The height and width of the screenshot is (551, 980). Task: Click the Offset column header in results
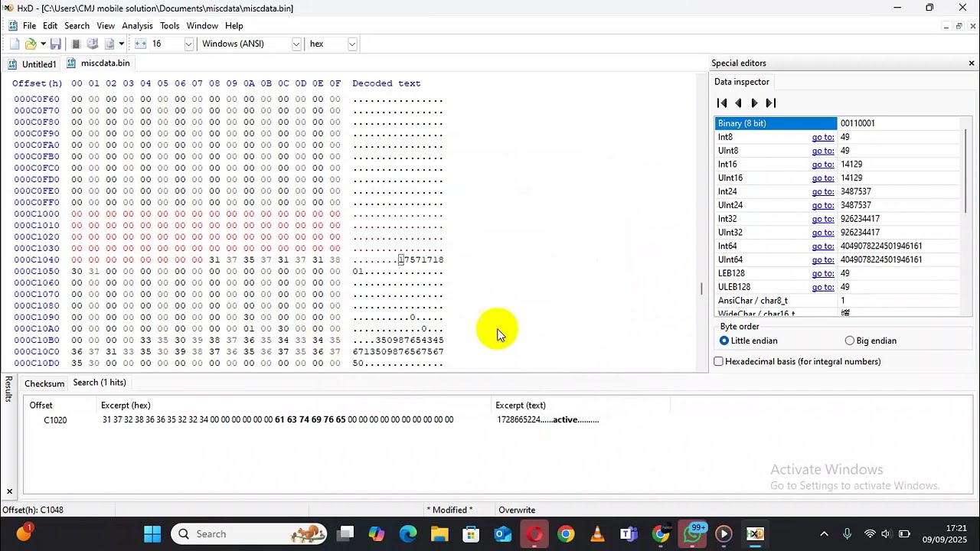(60, 406)
